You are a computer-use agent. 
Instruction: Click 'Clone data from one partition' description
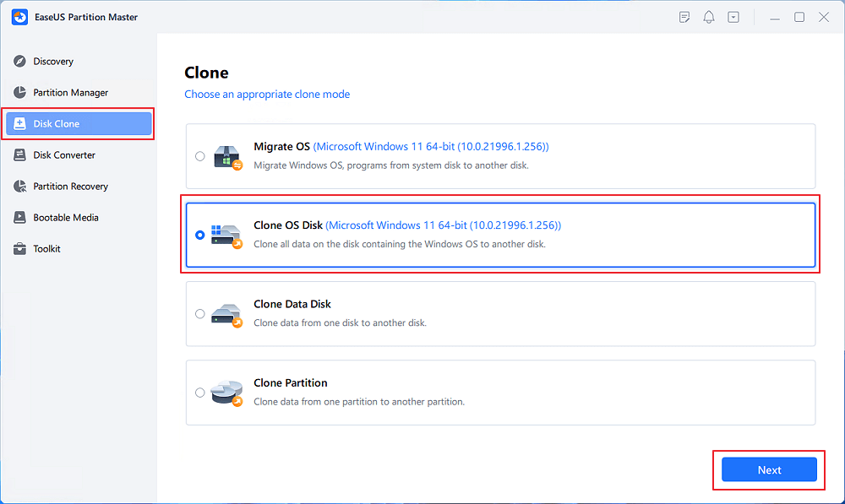point(359,402)
